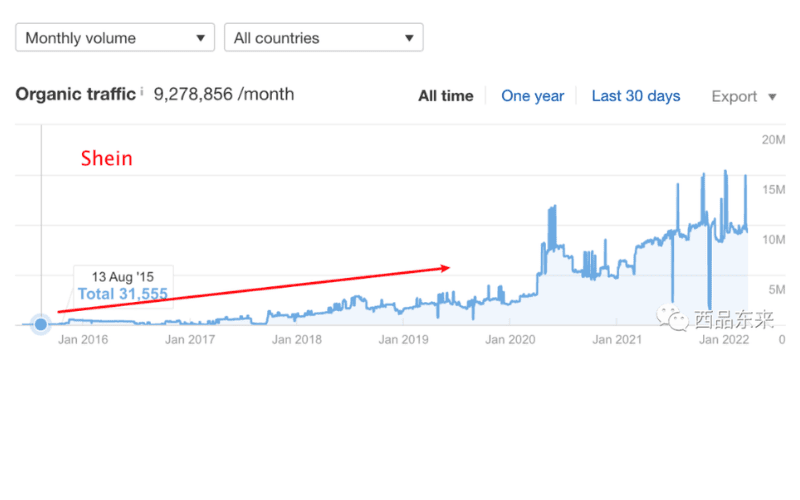
Task: Click the Organic traffic heading
Action: pyautogui.click(x=76, y=94)
